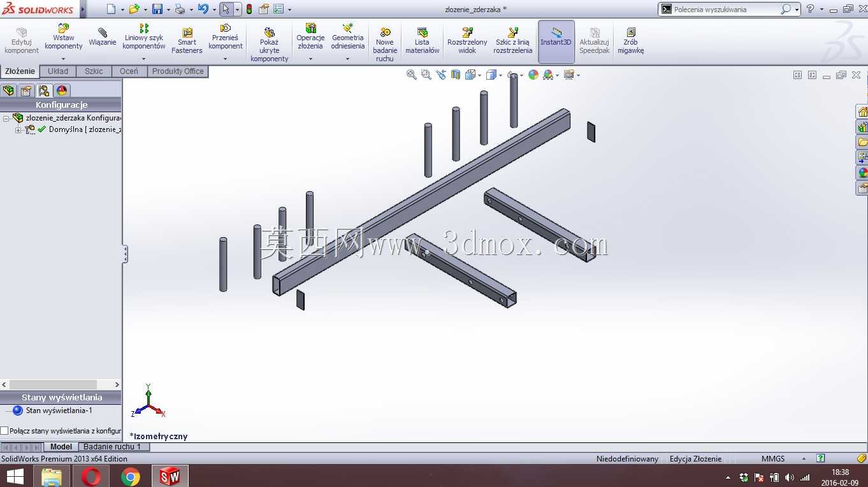The width and height of the screenshot is (868, 487).
Task: Open the unit system arrow next to MMGS
Action: coord(804,459)
